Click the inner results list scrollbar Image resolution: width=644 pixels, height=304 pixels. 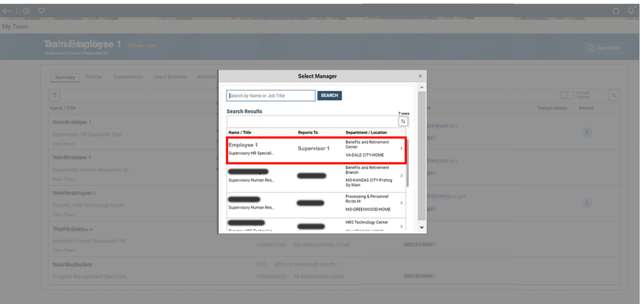point(407,164)
